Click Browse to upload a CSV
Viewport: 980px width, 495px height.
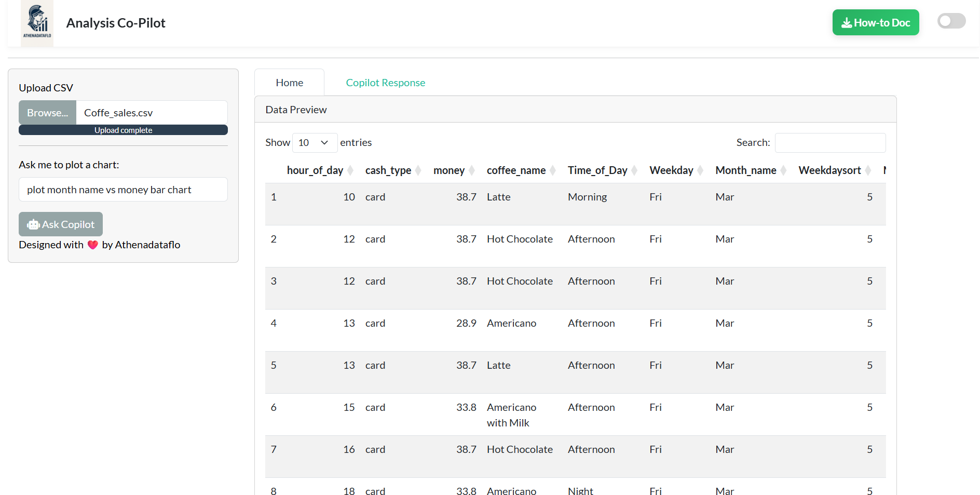coord(47,113)
